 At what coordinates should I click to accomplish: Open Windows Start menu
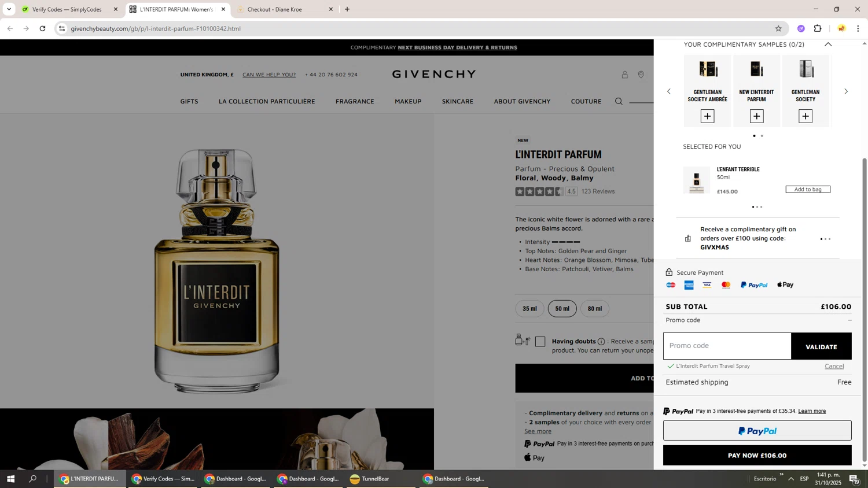click(x=10, y=479)
